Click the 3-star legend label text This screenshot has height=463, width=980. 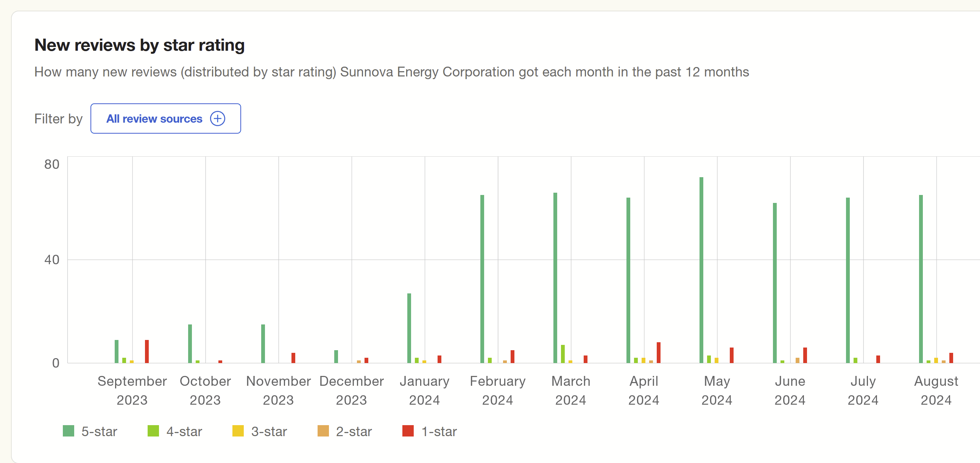pos(269,432)
